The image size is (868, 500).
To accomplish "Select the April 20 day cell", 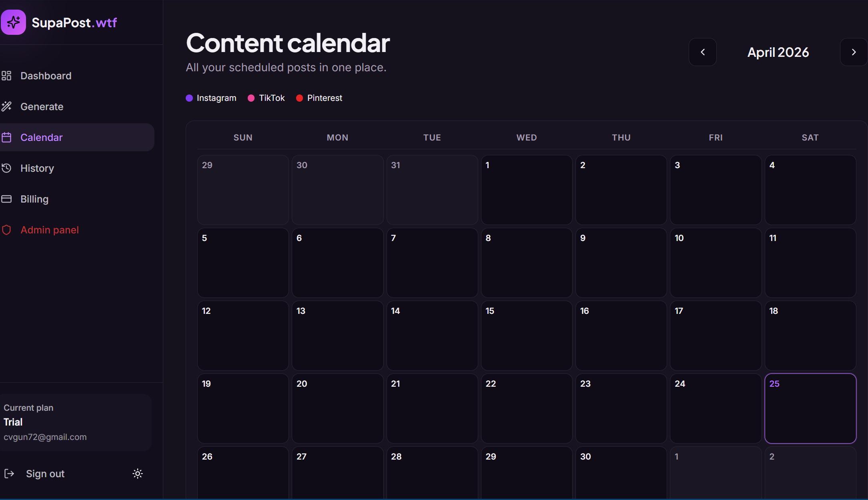I will (337, 408).
